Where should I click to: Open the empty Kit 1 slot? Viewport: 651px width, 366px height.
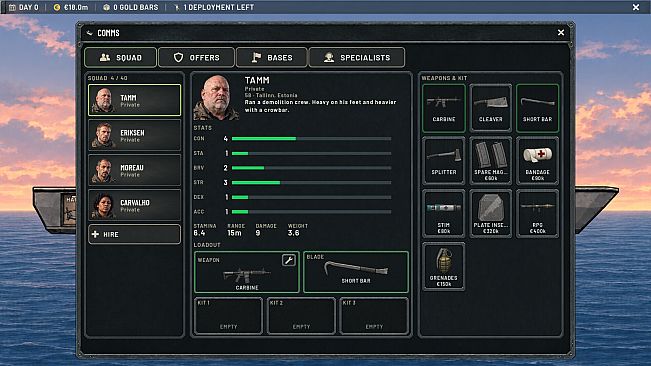tap(228, 316)
